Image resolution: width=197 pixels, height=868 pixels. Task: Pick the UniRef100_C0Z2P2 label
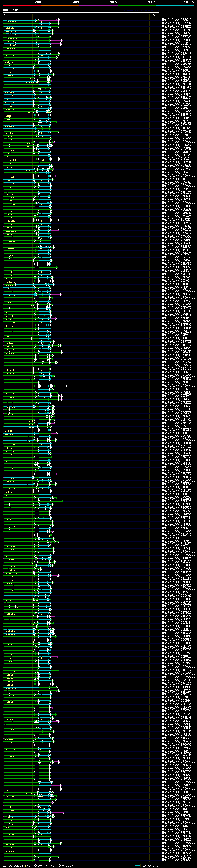tap(177, 104)
